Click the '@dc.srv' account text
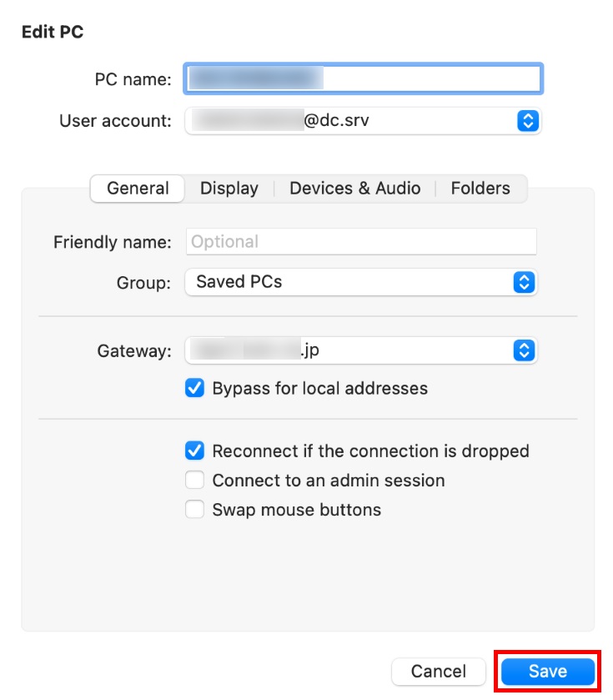The height and width of the screenshot is (700, 613). pos(336,121)
